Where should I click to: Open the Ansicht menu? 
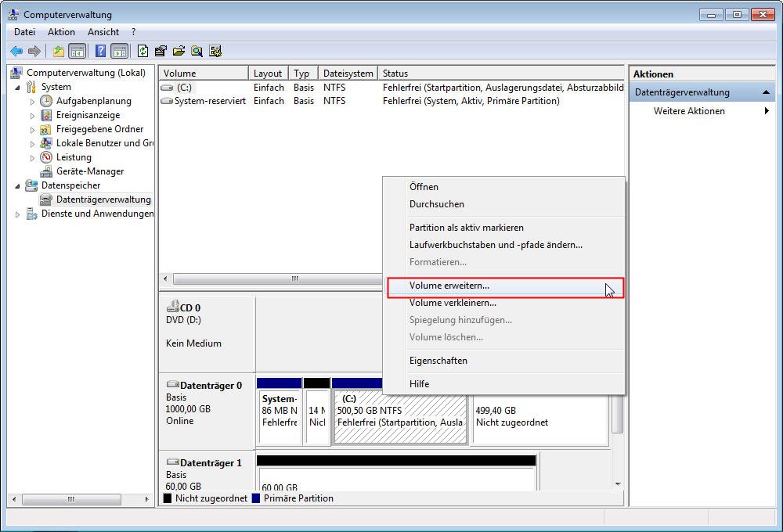(x=103, y=32)
